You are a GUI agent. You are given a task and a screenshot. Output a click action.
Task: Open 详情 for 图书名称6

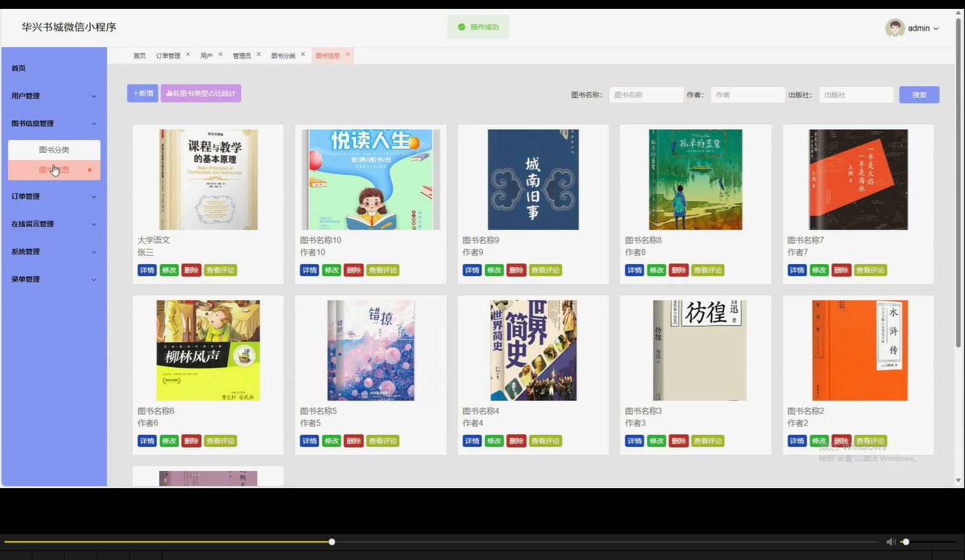(x=147, y=441)
